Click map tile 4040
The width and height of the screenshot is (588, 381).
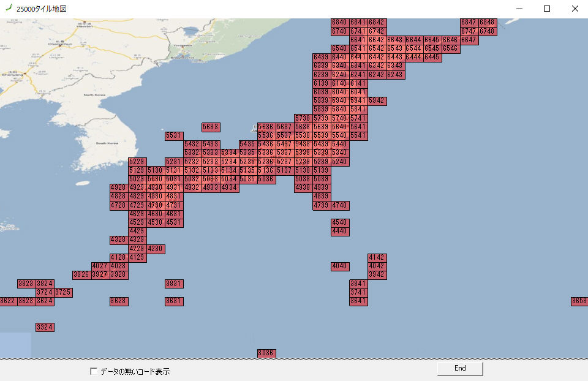click(x=340, y=266)
